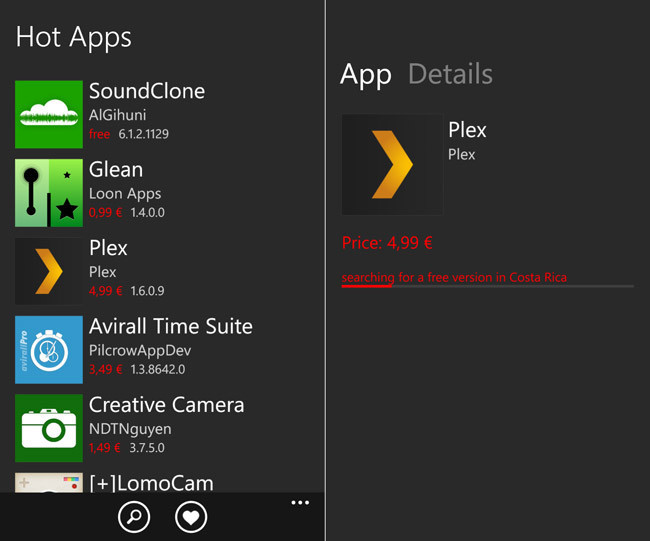Tap the large Plex logo in App details
Viewport: 650px width, 541px height.
pos(392,165)
